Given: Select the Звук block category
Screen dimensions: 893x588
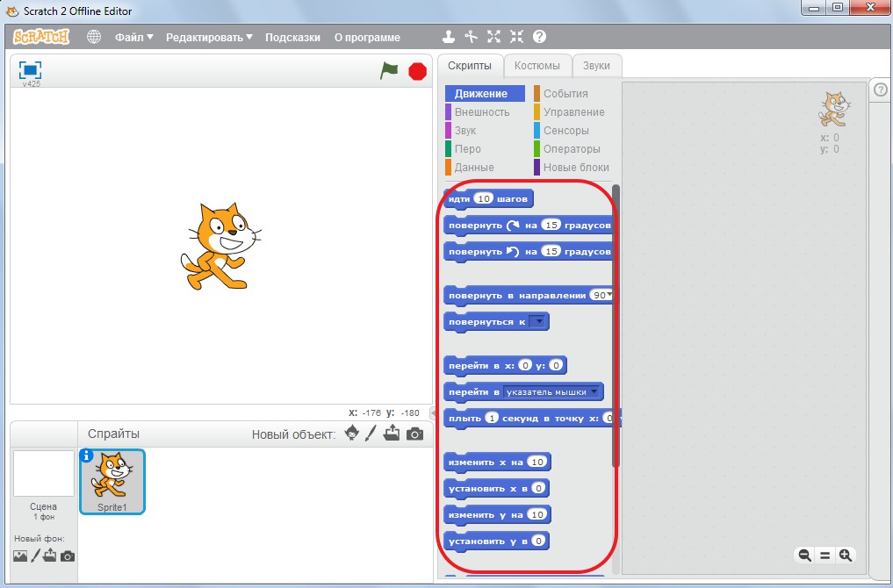Looking at the screenshot, I should tap(461, 131).
